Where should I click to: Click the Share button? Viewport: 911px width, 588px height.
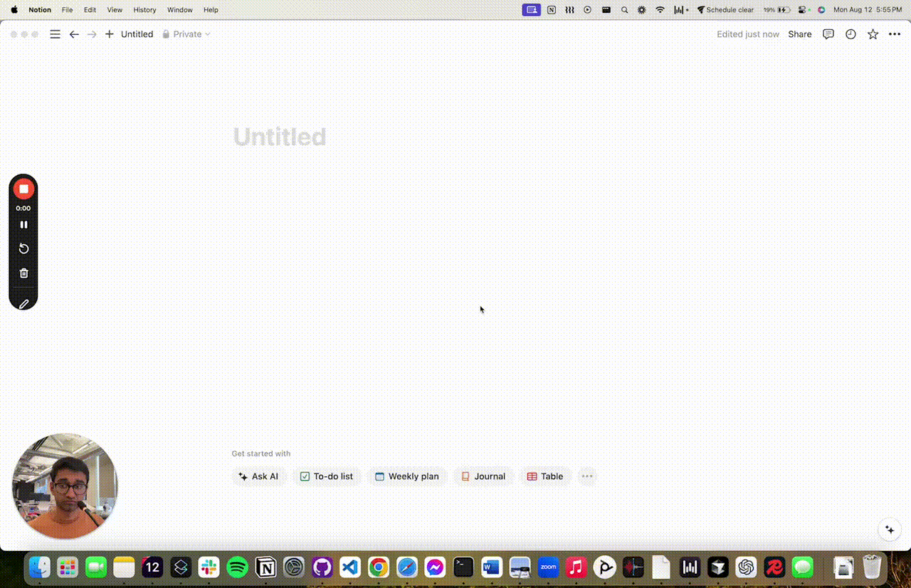(x=800, y=34)
